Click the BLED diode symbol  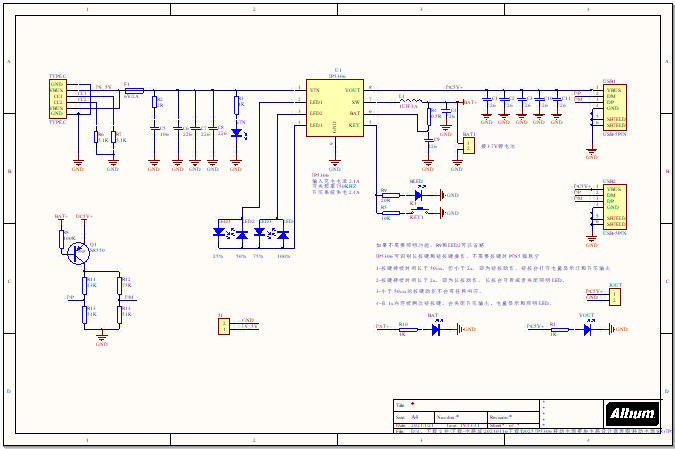pyautogui.click(x=418, y=194)
